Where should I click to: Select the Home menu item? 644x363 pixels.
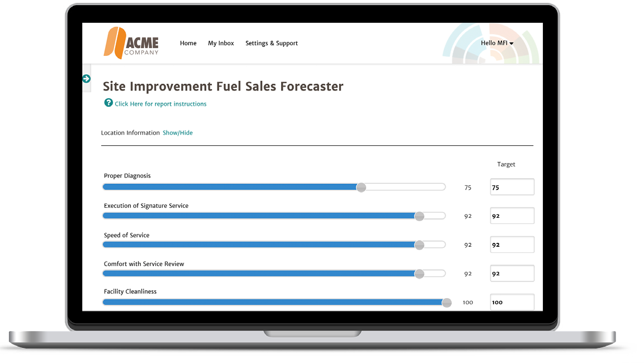[188, 43]
